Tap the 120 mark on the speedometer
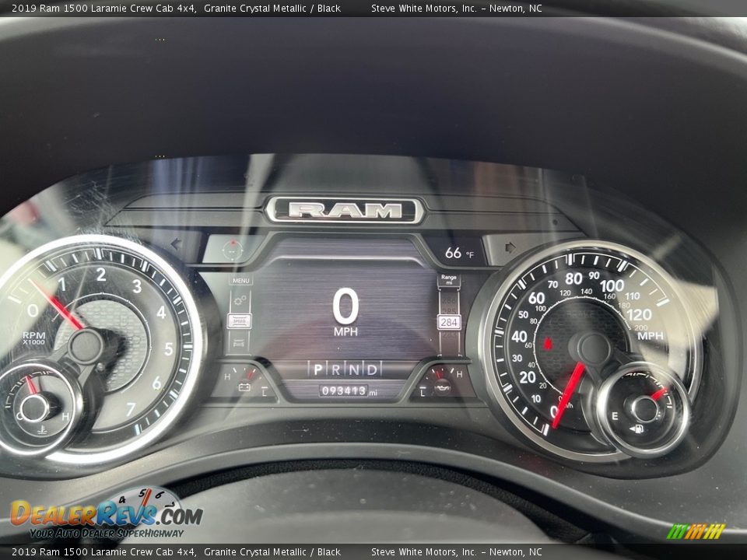The width and height of the screenshot is (747, 560). pos(639,315)
